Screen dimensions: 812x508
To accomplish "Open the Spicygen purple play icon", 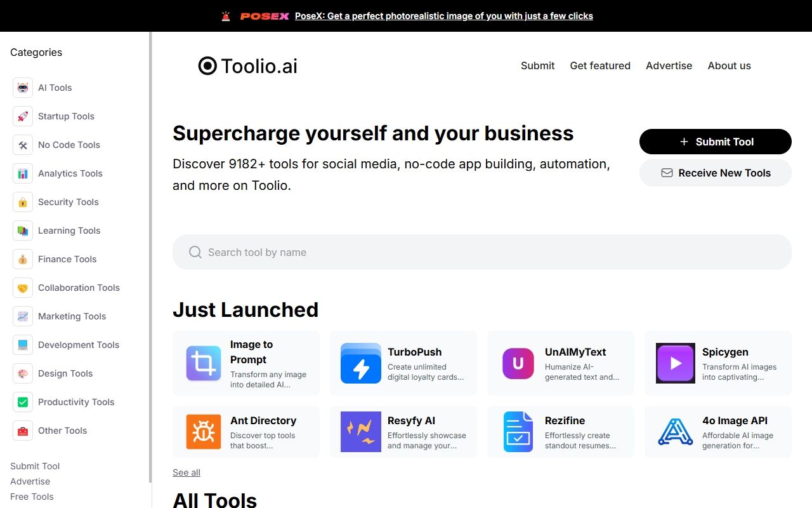I will [x=676, y=363].
